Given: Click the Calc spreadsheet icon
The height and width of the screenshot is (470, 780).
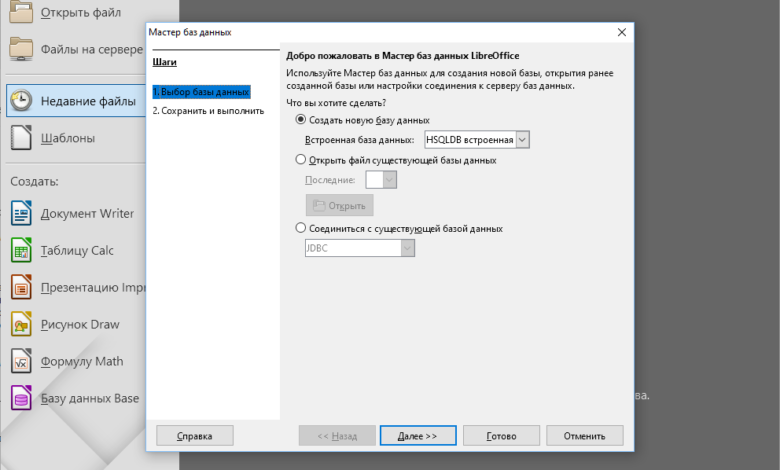Looking at the screenshot, I should tap(22, 250).
